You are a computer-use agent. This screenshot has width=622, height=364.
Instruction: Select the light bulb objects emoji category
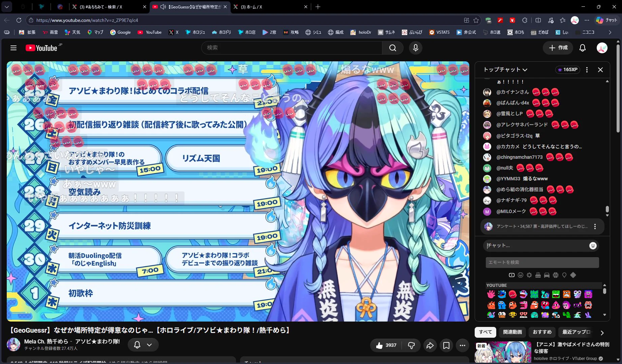(564, 275)
